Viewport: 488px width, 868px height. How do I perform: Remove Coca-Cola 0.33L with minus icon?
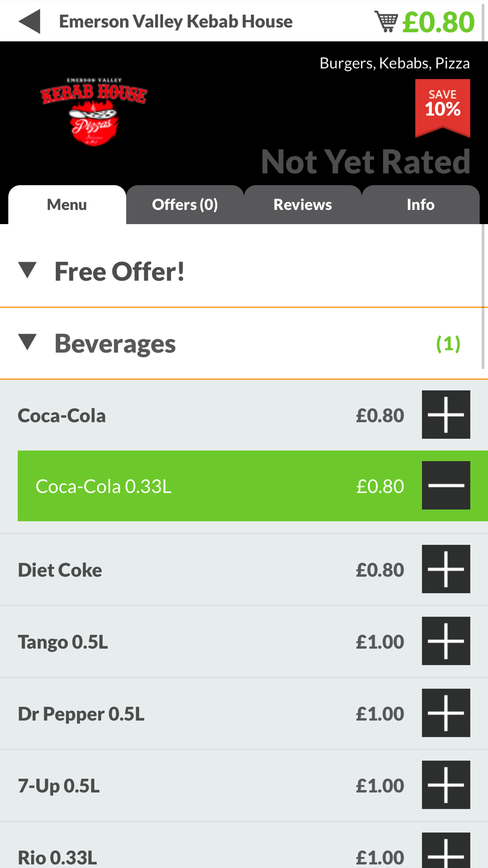pyautogui.click(x=446, y=485)
